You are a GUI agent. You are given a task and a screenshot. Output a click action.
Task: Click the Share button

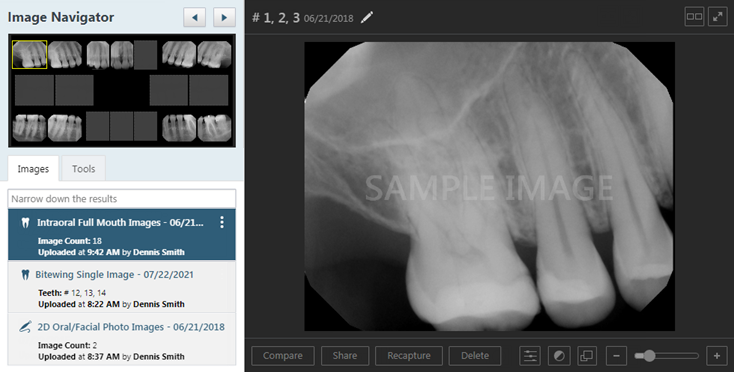(x=345, y=356)
